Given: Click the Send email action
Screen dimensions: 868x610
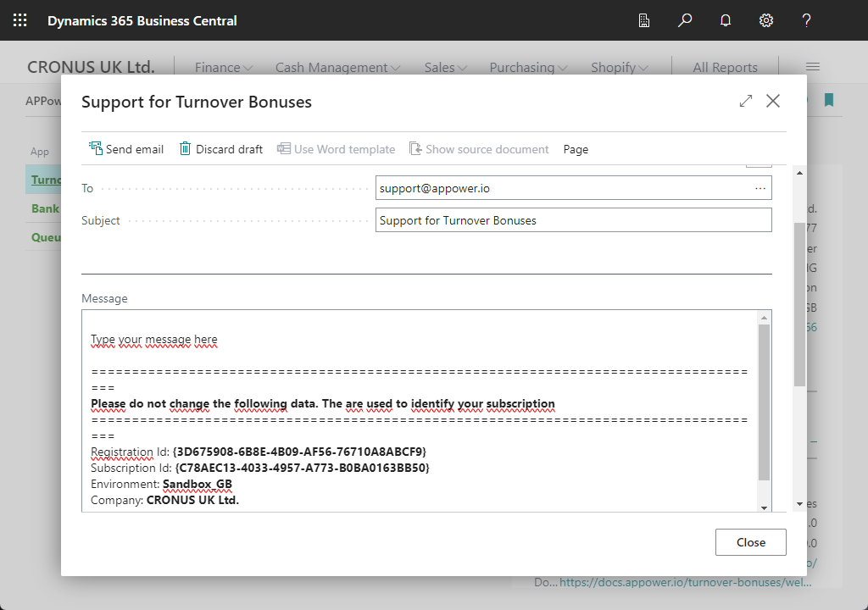Looking at the screenshot, I should click(126, 149).
